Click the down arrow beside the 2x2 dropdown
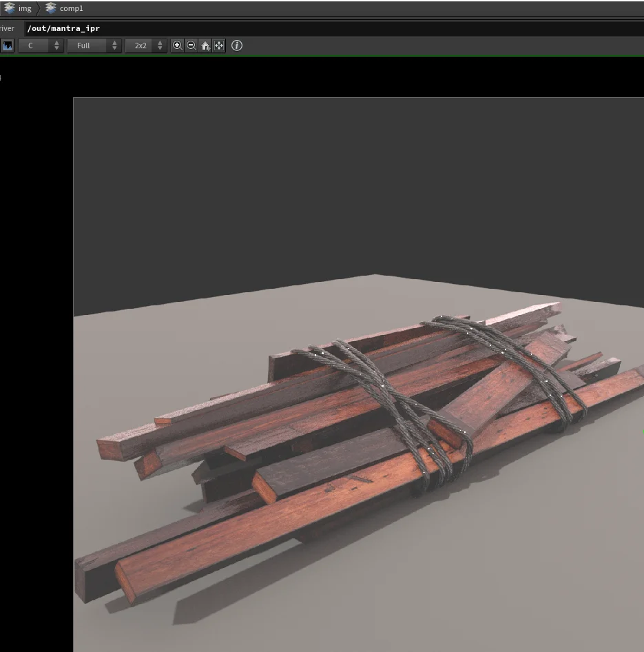 (x=160, y=48)
